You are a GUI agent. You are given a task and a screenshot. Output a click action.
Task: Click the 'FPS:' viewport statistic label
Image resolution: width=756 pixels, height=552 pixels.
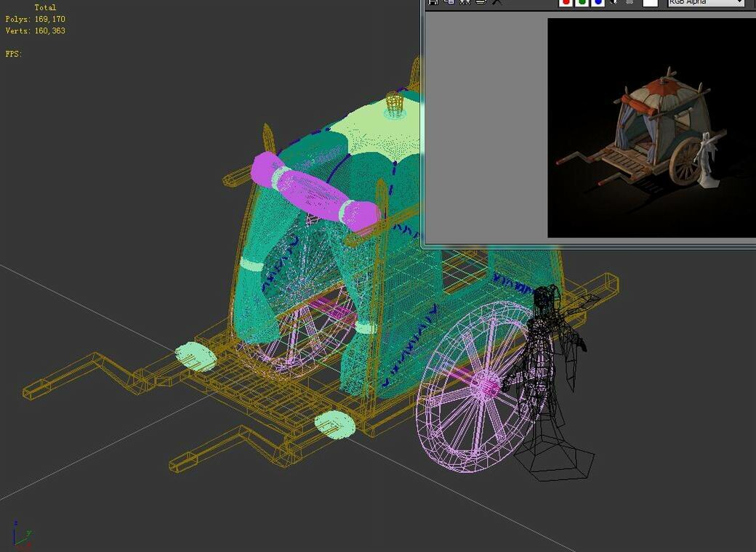(14, 54)
